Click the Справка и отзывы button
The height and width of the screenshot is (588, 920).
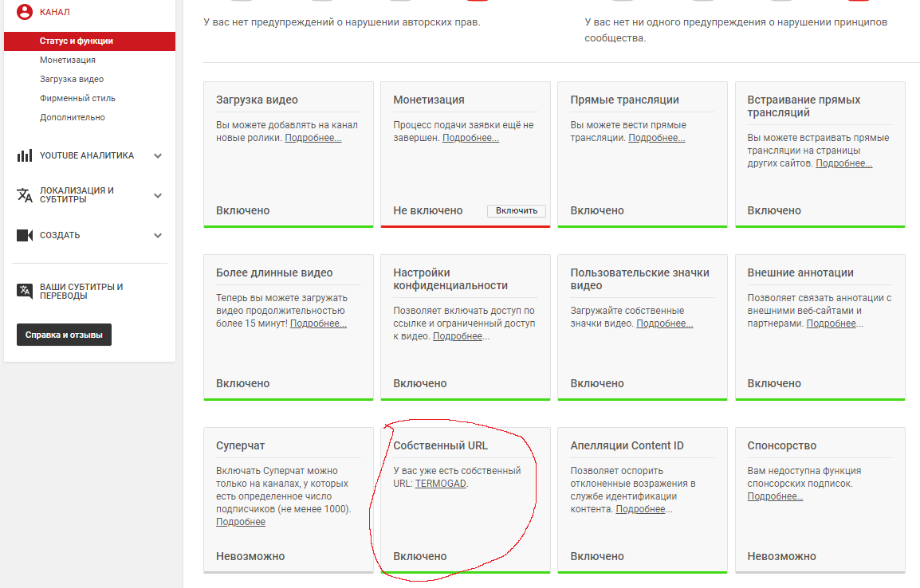point(64,335)
